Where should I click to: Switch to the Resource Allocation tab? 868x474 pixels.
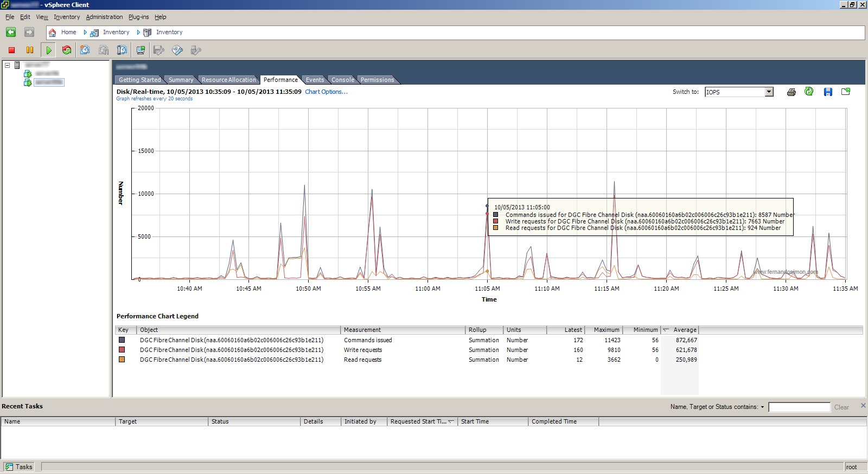click(x=228, y=80)
